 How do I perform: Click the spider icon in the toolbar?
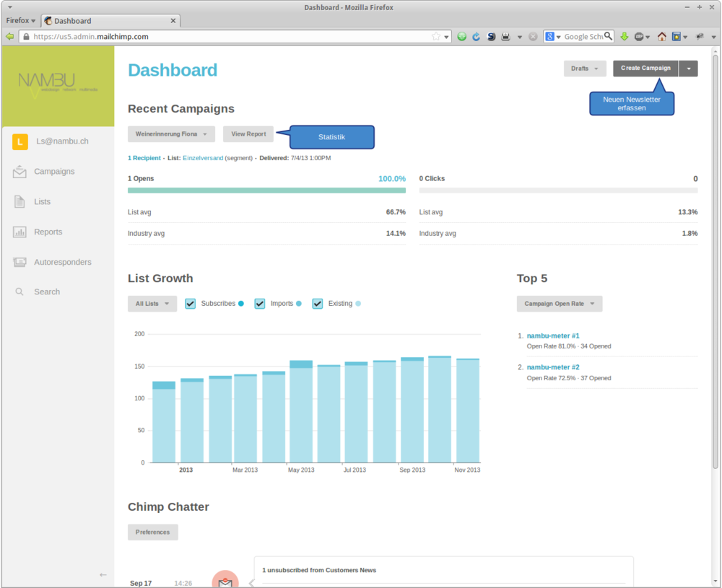click(700, 36)
